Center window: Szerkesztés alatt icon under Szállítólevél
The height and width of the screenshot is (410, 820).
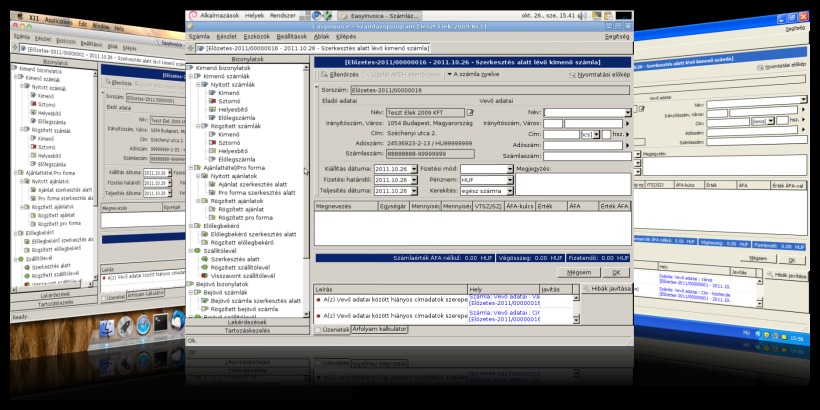pos(204,259)
